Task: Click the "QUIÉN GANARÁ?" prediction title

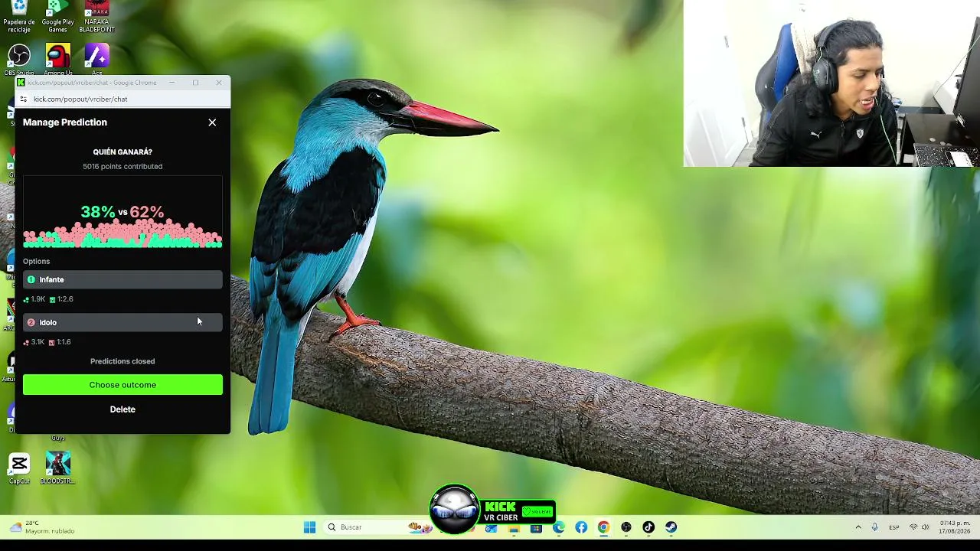Action: (x=122, y=152)
